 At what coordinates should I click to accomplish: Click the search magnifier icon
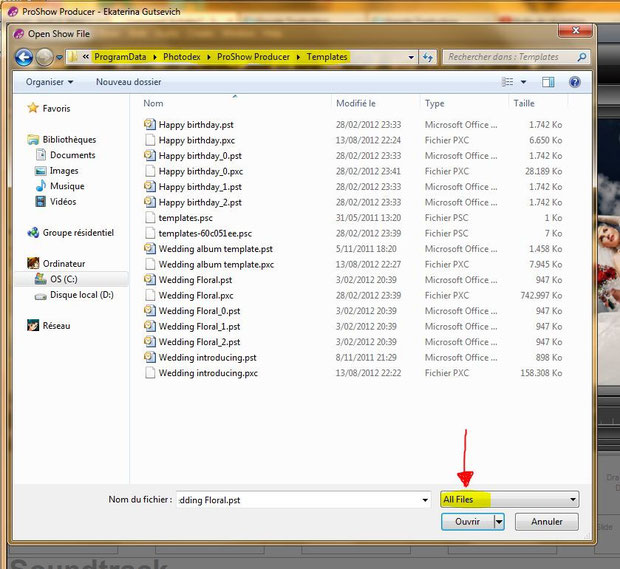(x=581, y=57)
